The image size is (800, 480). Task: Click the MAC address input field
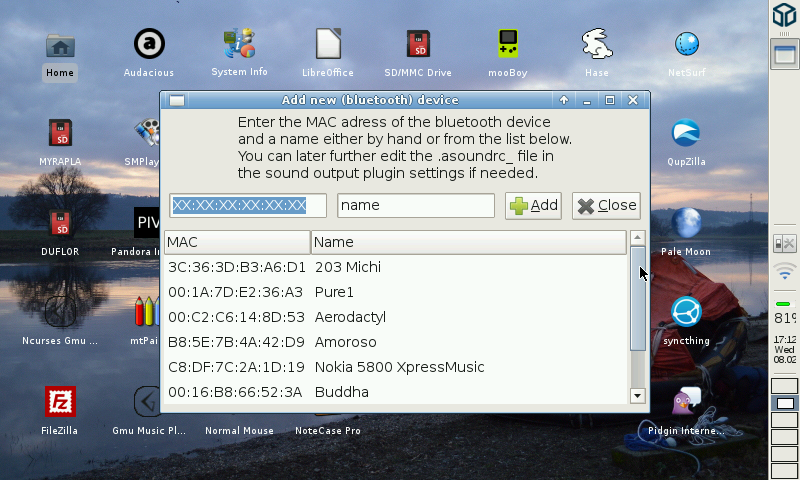[x=248, y=205]
